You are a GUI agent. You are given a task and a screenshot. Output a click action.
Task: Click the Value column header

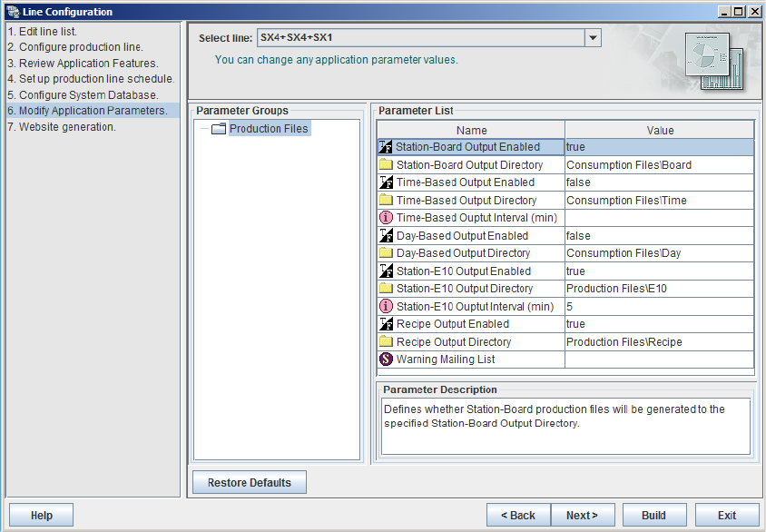pyautogui.click(x=660, y=130)
